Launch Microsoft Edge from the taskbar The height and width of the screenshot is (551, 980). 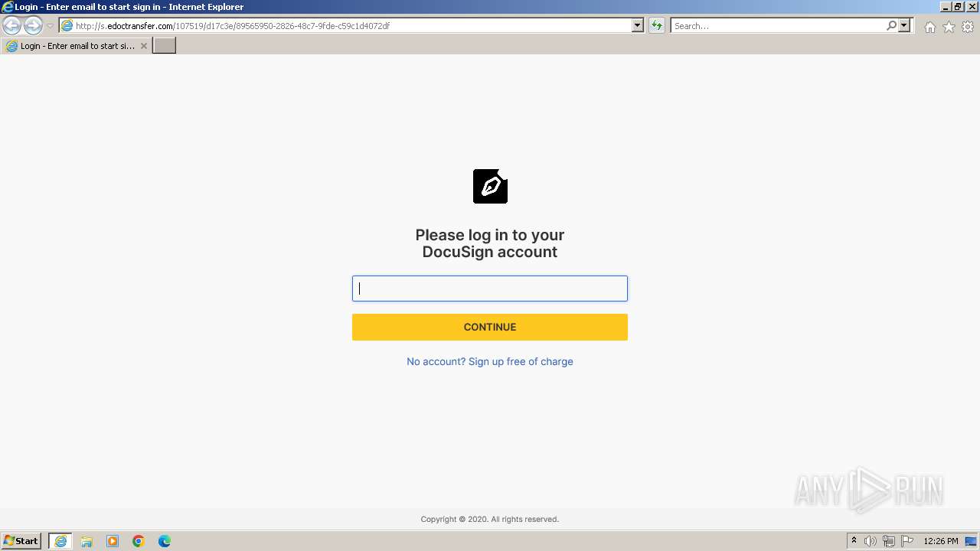(165, 541)
